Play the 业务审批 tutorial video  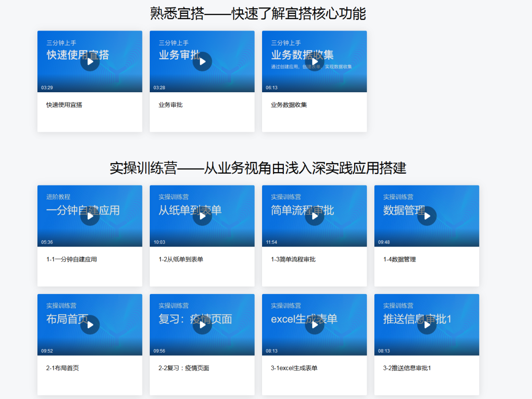[x=202, y=62]
